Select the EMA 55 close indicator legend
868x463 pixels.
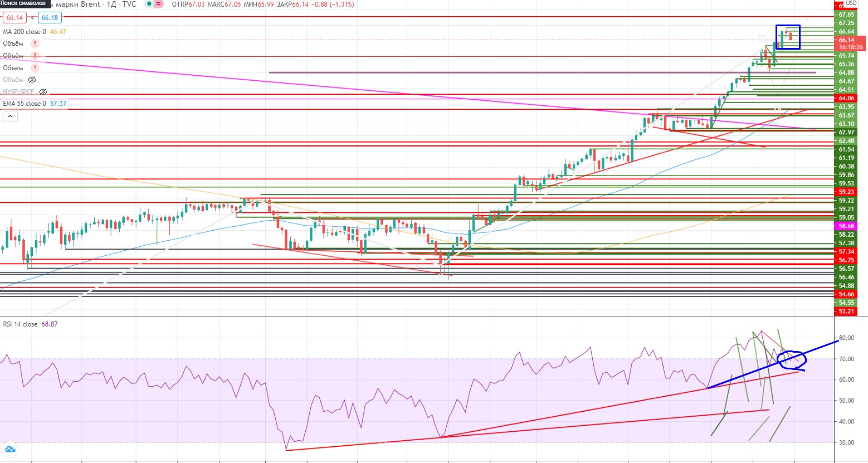click(25, 104)
